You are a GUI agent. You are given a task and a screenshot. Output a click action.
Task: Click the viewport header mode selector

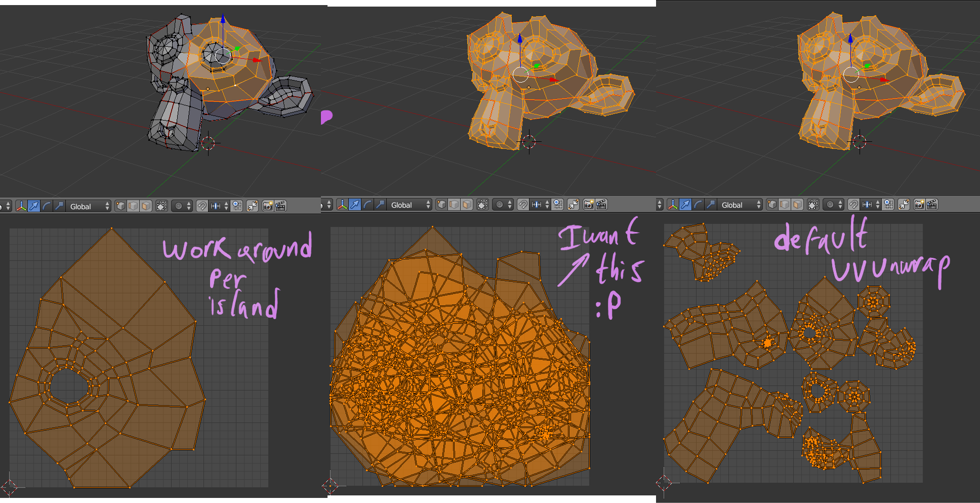tap(4, 206)
